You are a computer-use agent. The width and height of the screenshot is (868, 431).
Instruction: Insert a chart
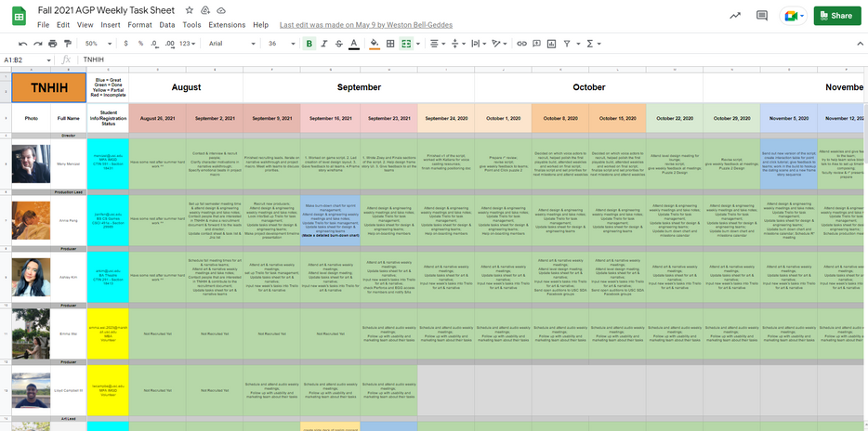[x=551, y=44]
